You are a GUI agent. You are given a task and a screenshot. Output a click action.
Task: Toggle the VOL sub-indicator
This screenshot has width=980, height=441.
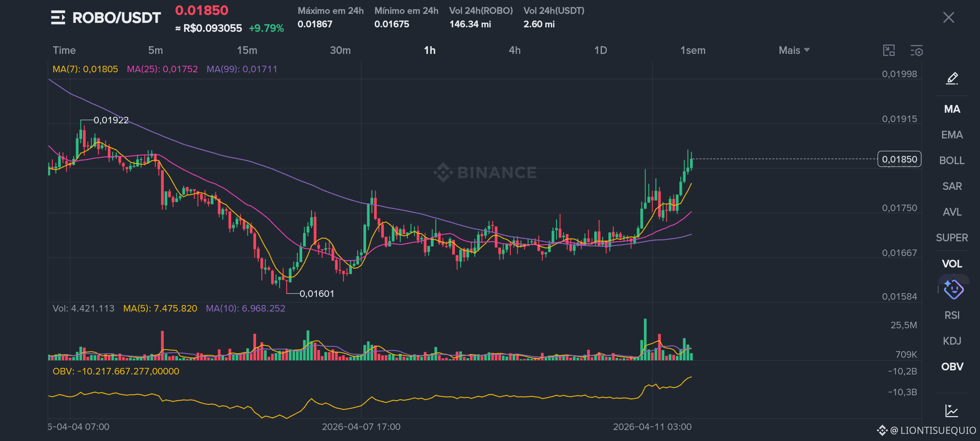[x=952, y=264]
